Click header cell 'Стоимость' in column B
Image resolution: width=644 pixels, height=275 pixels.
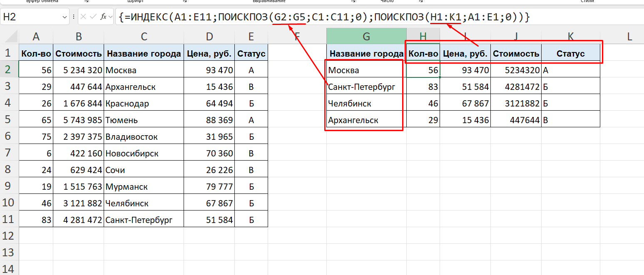tap(79, 53)
